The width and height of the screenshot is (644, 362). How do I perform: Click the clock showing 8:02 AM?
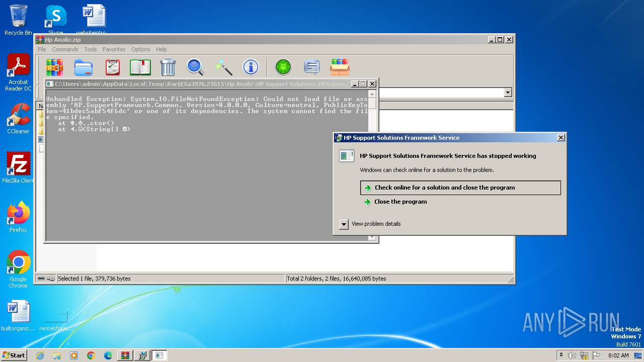click(x=618, y=355)
